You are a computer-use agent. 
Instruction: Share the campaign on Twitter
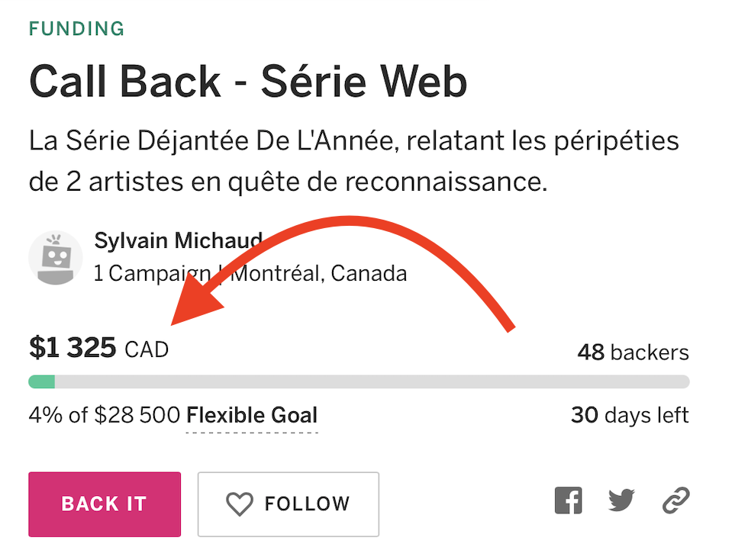tap(621, 500)
